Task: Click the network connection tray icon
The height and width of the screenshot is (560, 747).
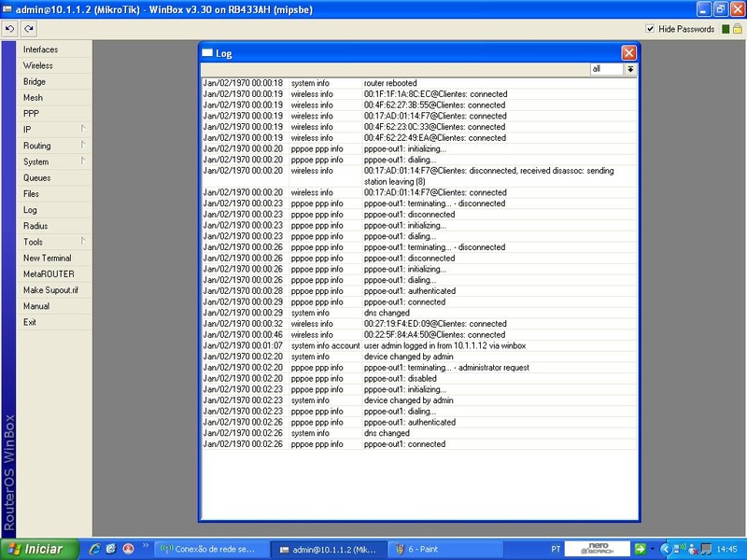Action: pos(679,549)
